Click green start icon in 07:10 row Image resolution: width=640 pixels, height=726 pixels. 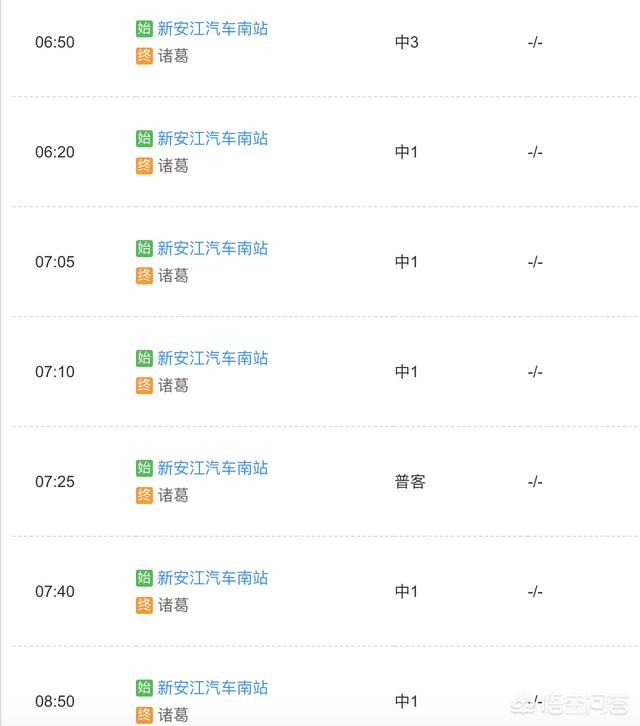tap(144, 358)
